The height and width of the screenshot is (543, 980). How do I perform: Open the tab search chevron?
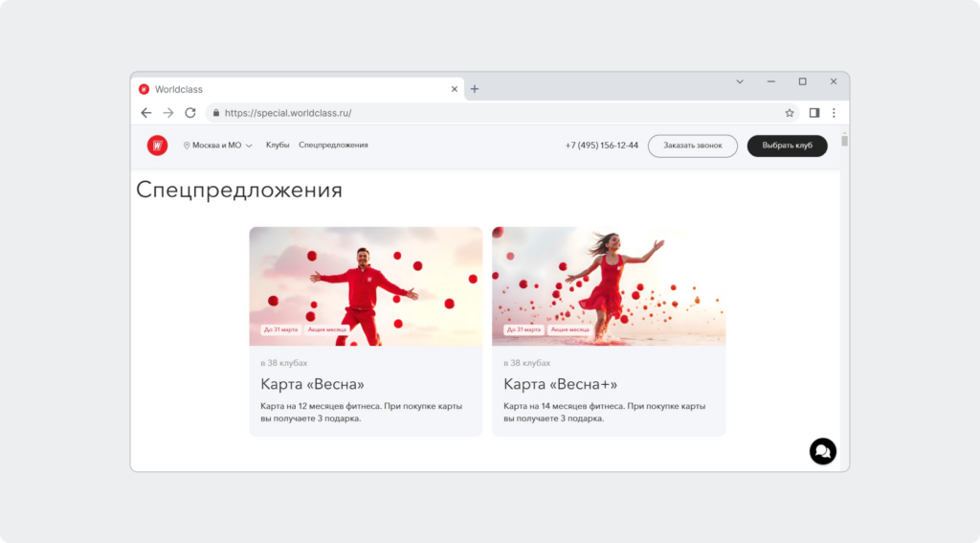[740, 81]
